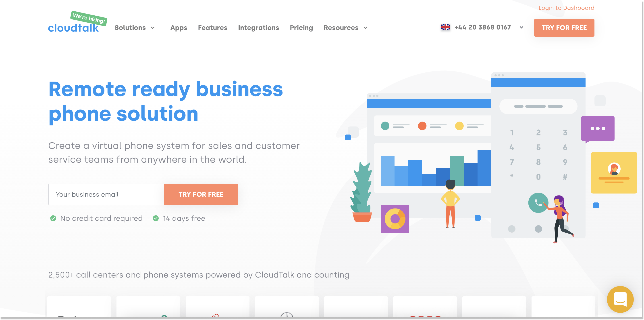Toggle the no credit card required checkbox
This screenshot has height=320, width=644.
(53, 218)
